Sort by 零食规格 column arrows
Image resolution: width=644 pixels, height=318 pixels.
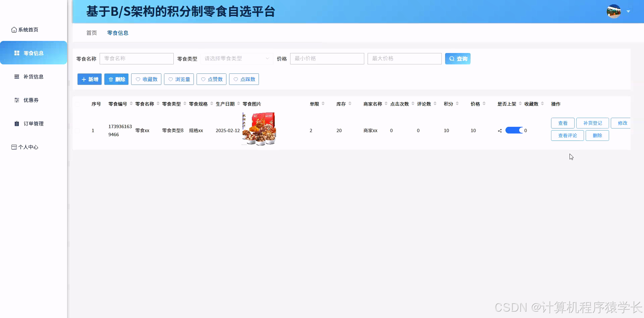212,104
